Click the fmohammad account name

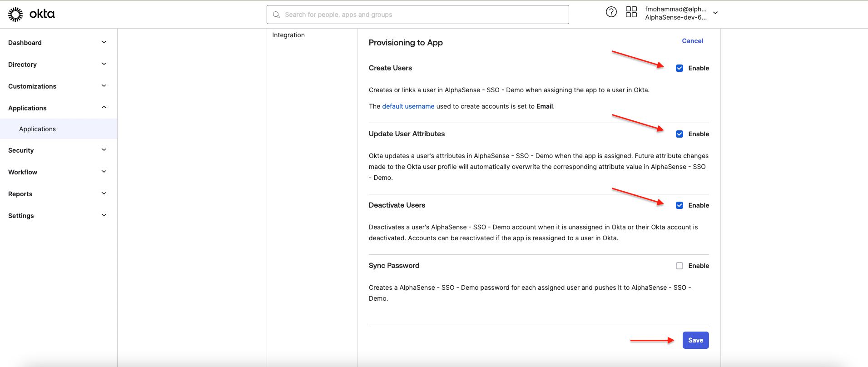[676, 9]
